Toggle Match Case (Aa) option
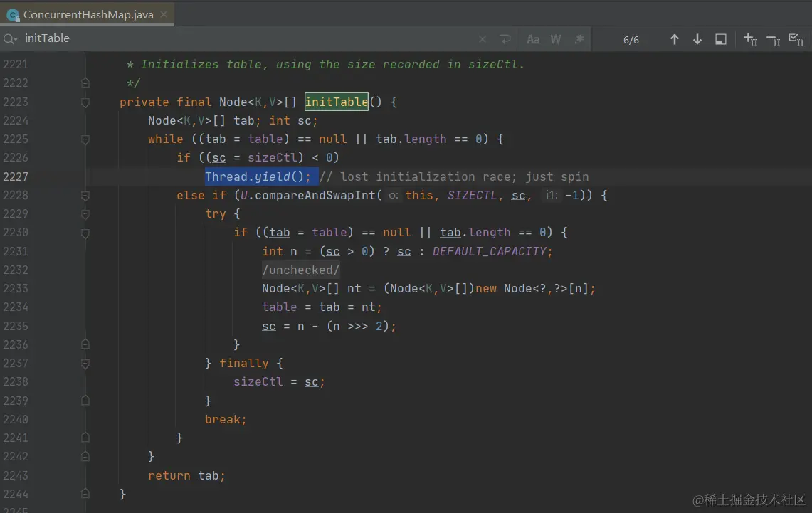Screen dimensions: 812x513 [533, 39]
